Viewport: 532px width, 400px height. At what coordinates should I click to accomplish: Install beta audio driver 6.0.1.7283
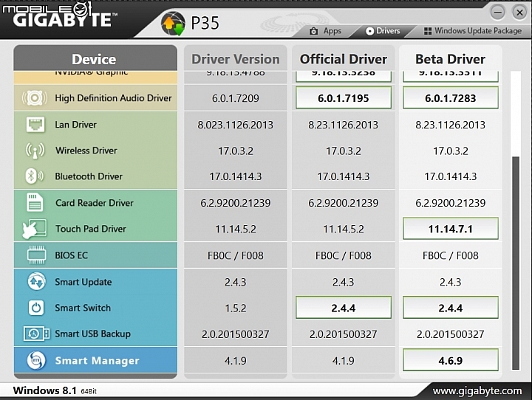click(x=451, y=98)
